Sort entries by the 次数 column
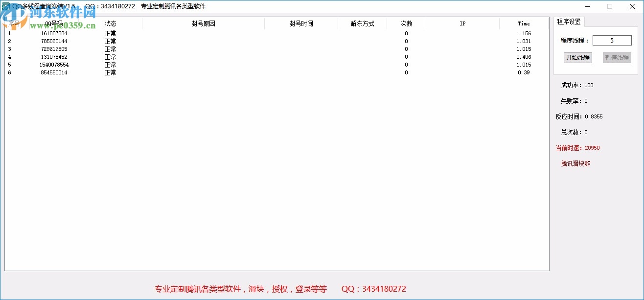The width and height of the screenshot is (644, 300). click(406, 23)
